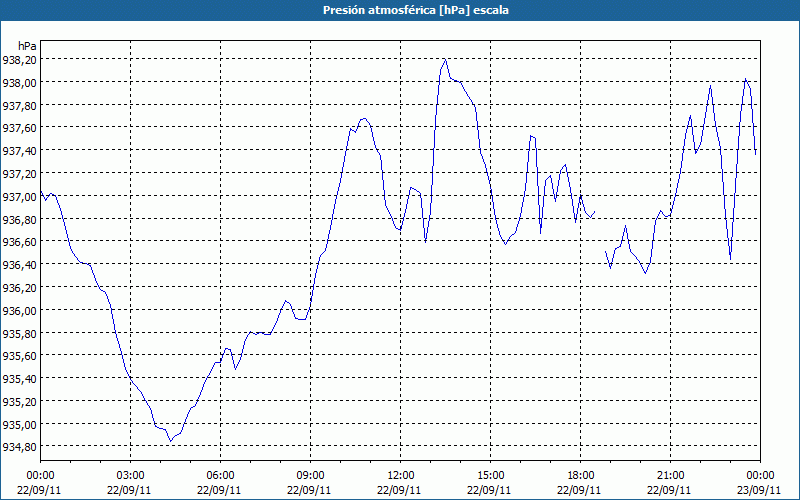The width and height of the screenshot is (800, 500).
Task: Select the 935,40 y-axis label
Action: [19, 379]
